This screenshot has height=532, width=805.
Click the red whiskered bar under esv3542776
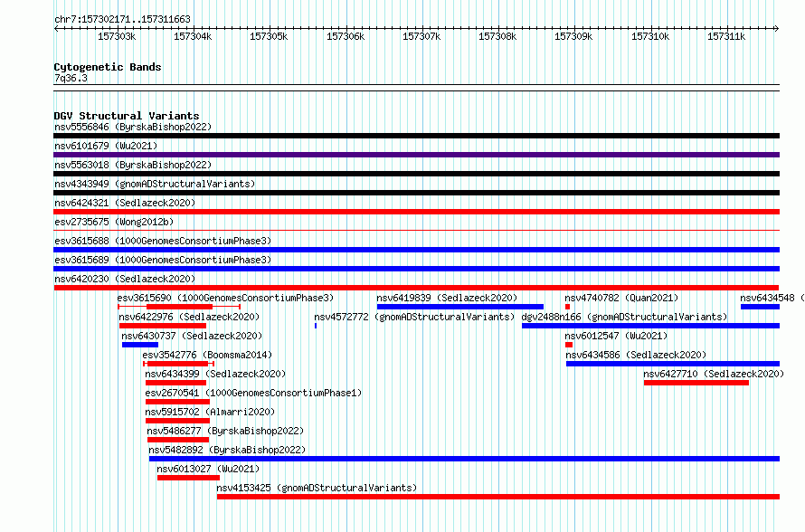pos(178,364)
